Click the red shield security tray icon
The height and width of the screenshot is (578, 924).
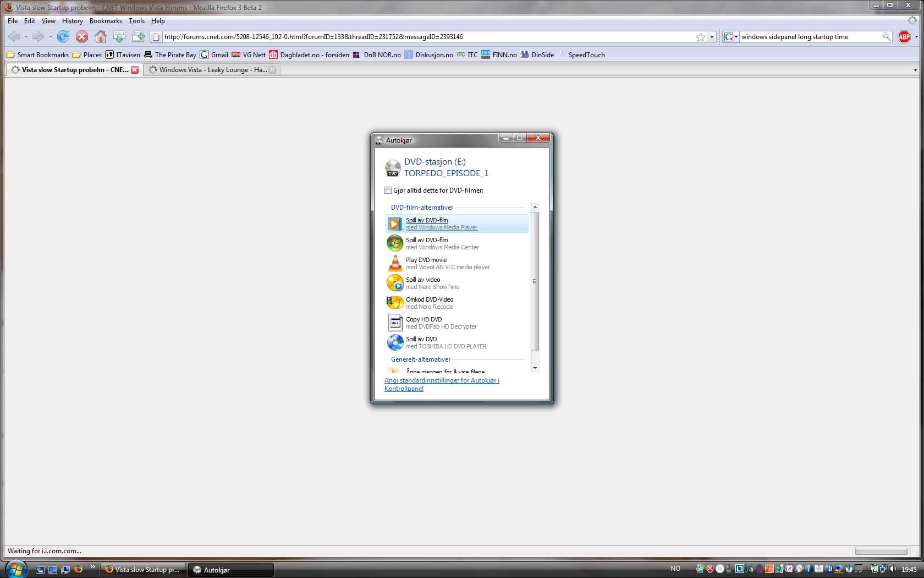click(x=710, y=569)
